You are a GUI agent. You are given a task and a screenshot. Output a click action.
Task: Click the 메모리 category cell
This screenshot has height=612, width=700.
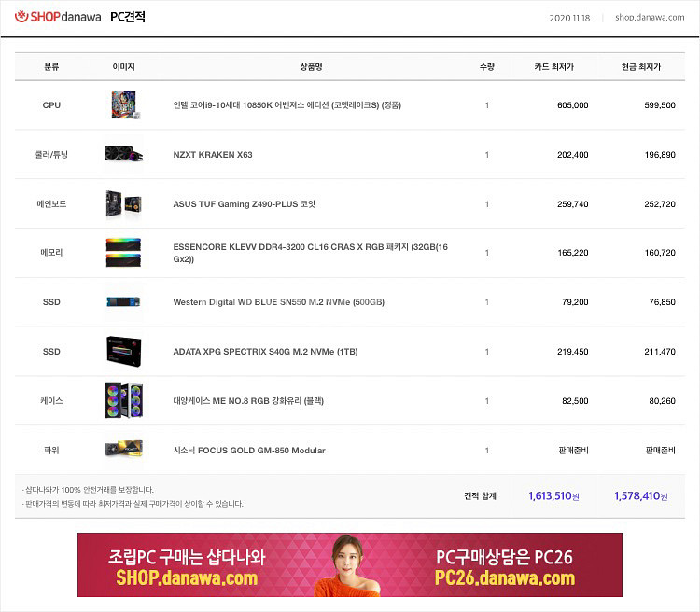tap(51, 253)
